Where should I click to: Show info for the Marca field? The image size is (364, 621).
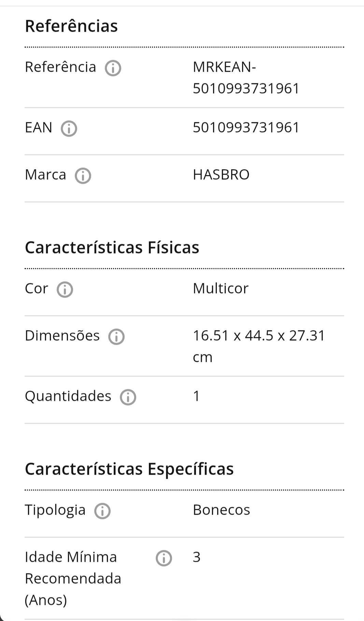[83, 176]
